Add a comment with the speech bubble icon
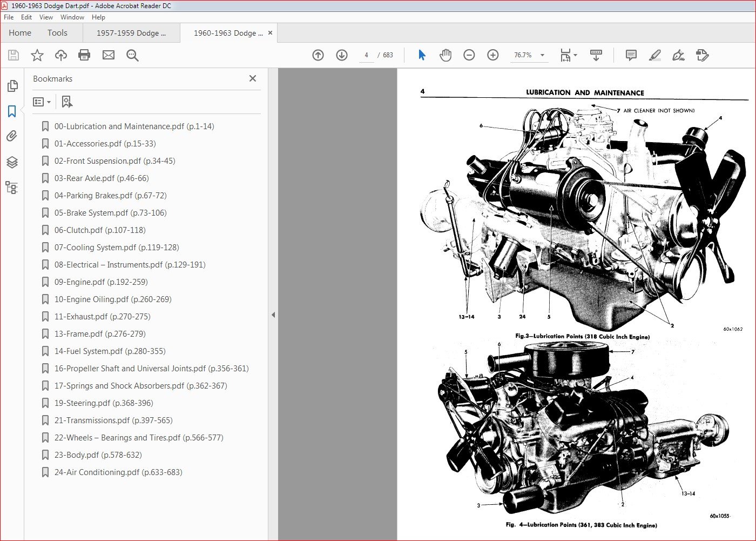Screen dimensions: 756x541 pyautogui.click(x=631, y=55)
